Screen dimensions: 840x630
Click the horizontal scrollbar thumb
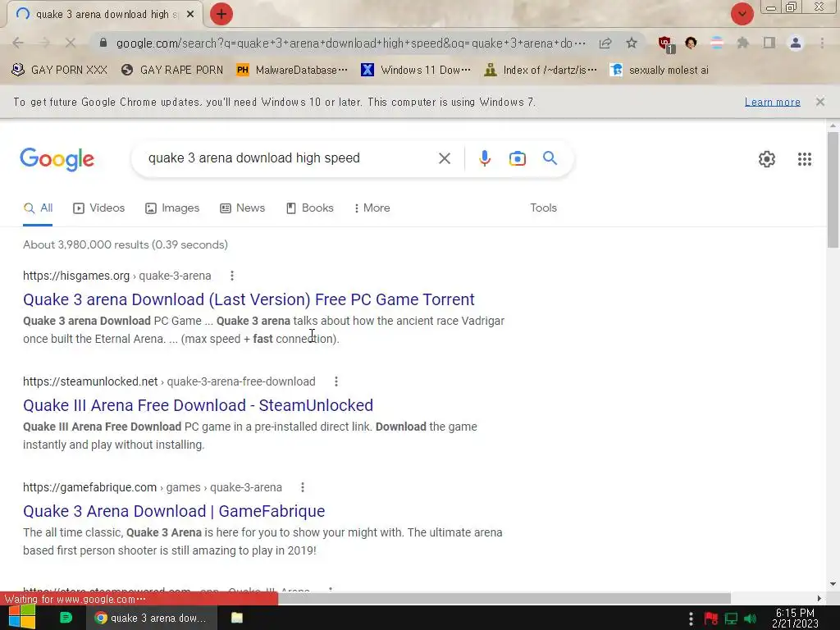[x=504, y=598]
